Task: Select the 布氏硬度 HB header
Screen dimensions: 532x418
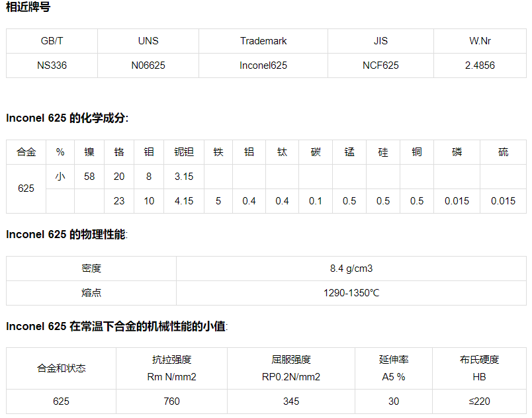Action: (480, 368)
